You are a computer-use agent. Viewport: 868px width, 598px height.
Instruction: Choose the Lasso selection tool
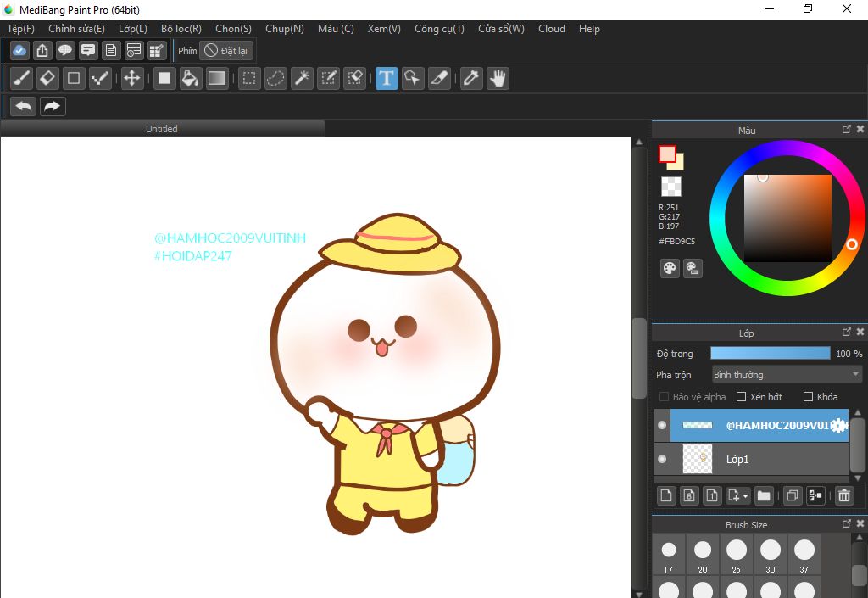tap(275, 79)
